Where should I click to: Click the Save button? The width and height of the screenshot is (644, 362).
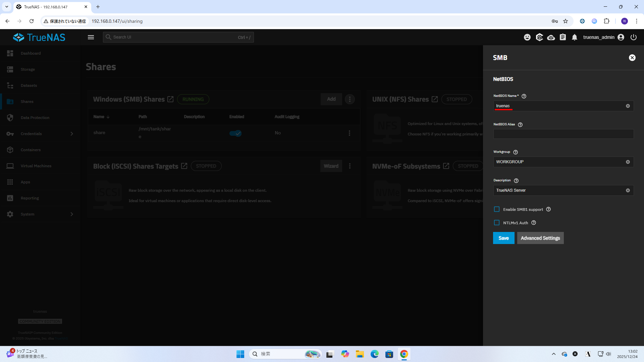click(x=503, y=238)
